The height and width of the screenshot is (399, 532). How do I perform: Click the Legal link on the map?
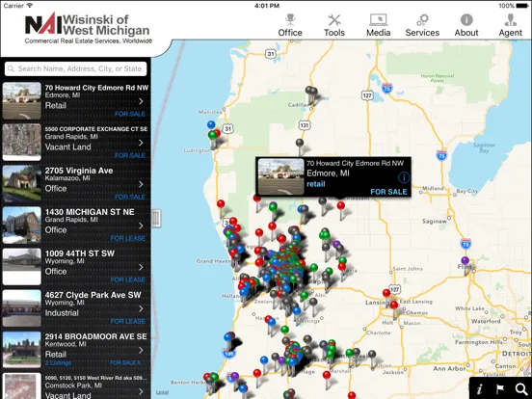[162, 392]
